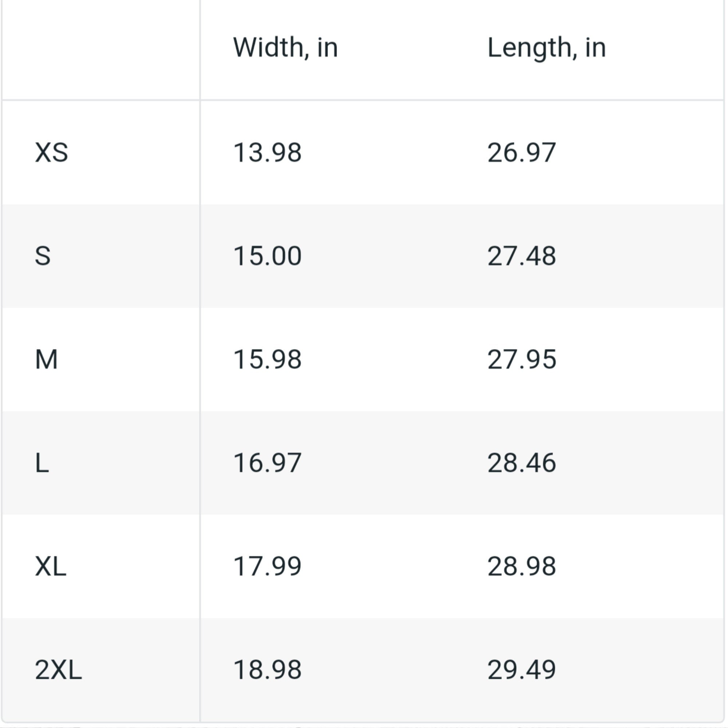Click the 2XL width value 18.98

268,670
